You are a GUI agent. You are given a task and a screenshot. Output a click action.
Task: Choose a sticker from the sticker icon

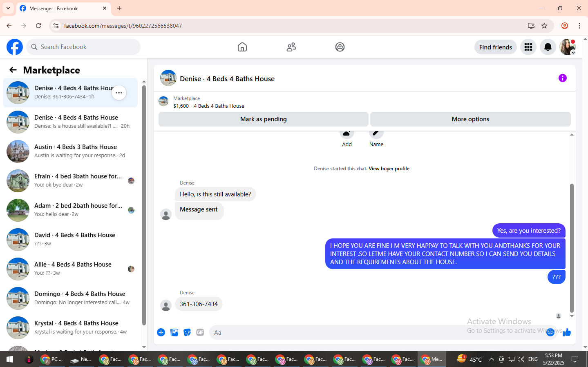(187, 332)
